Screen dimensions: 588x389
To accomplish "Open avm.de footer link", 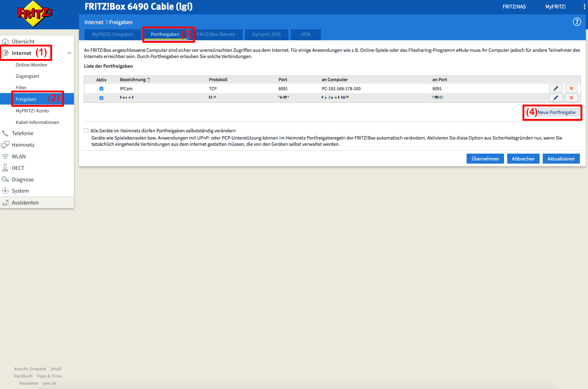I will pyautogui.click(x=50, y=383).
